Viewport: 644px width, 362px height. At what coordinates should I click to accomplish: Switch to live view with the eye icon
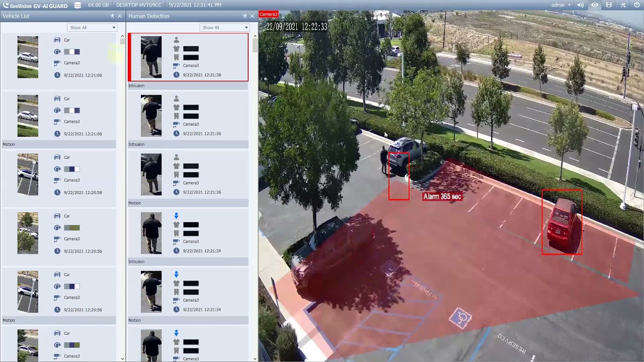595,5
